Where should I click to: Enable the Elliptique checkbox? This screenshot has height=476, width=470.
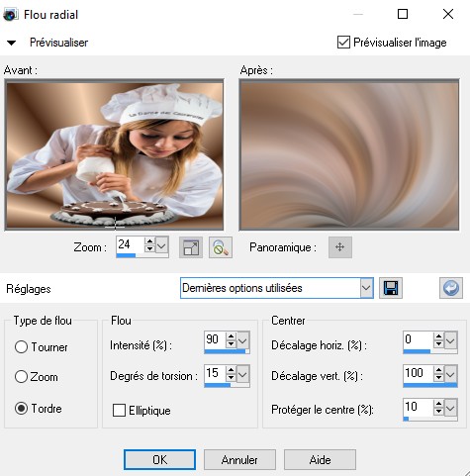pos(119,411)
